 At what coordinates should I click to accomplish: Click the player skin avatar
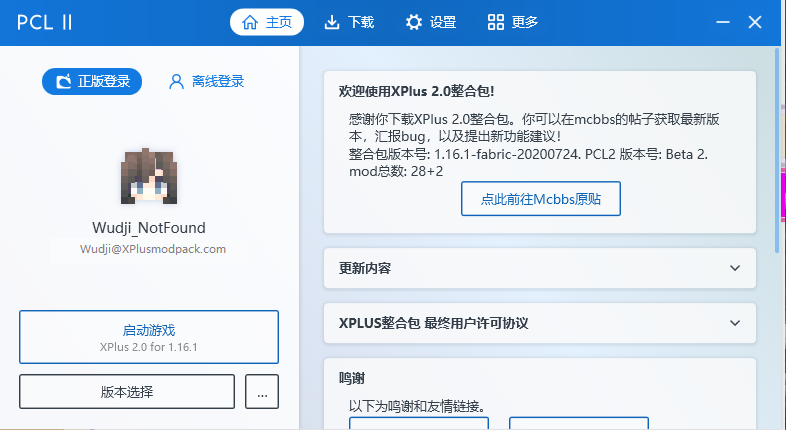tap(149, 176)
